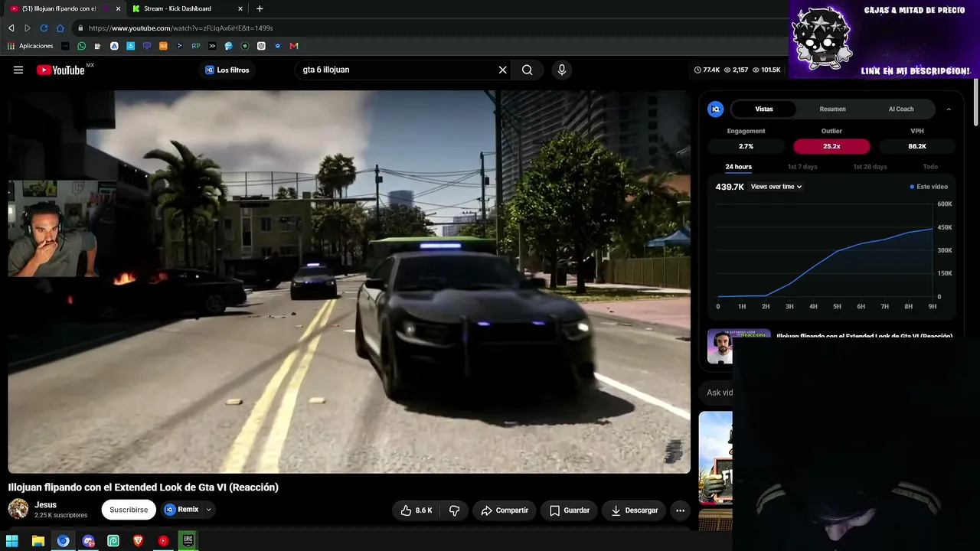980x551 pixels.
Task: Open the AI Coach tab
Action: point(901,109)
